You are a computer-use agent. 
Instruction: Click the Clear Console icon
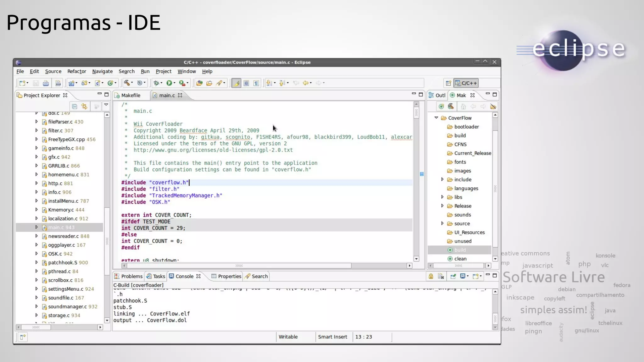(441, 276)
